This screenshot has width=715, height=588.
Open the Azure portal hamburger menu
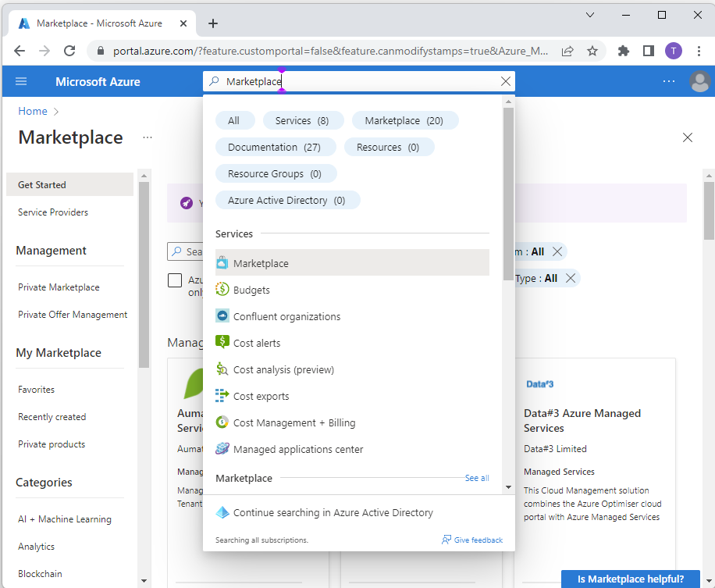click(x=21, y=82)
